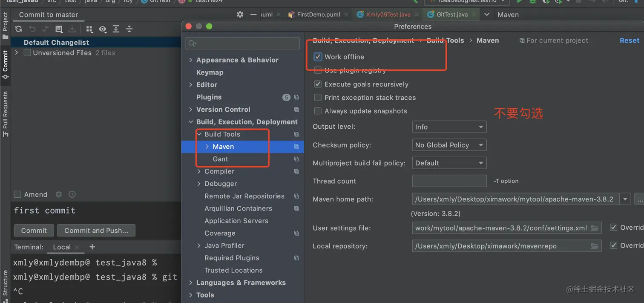Screen dimensions: 644x303
Task: Click the changelist icon in Commit toolbar
Action: coord(59,29)
